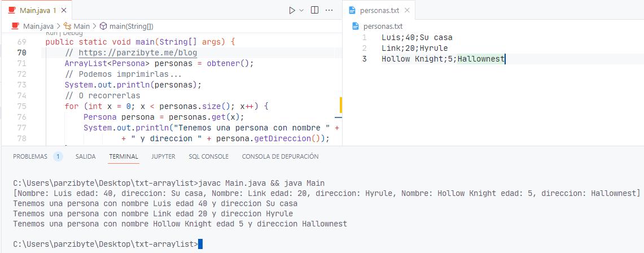Open the CONSOLA DE DEPURACIÓN tab
Screen dimensions: 644x253
pyautogui.click(x=280, y=156)
